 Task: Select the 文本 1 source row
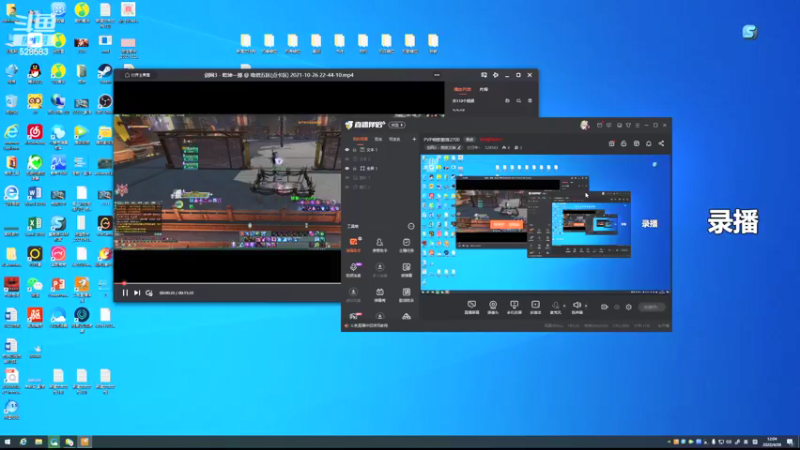point(381,150)
